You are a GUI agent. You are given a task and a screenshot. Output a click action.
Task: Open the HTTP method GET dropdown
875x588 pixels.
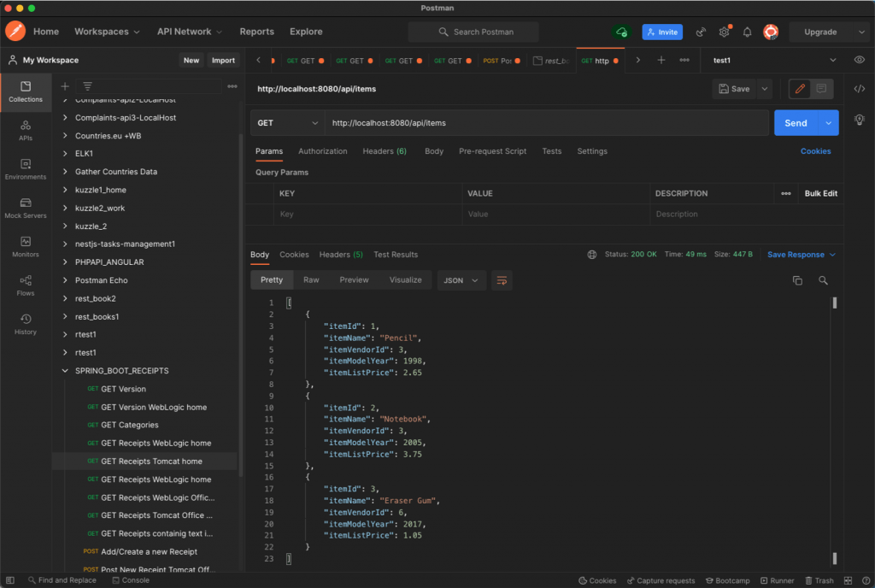click(287, 123)
